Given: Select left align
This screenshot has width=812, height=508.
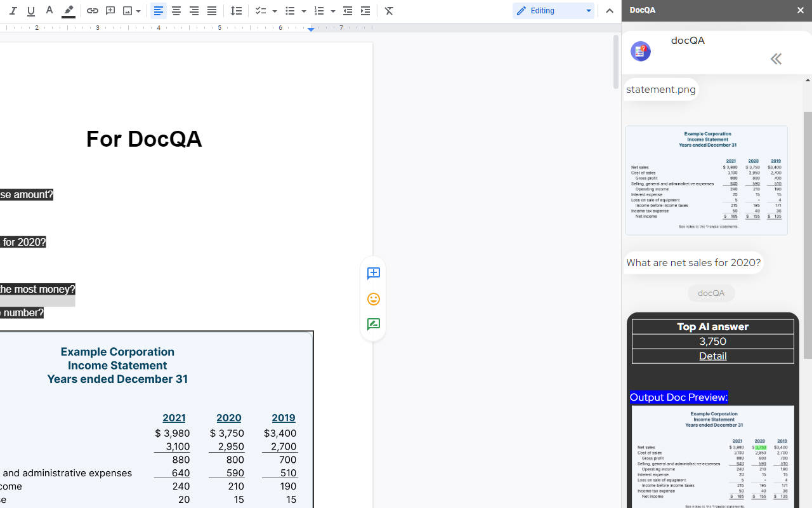Looking at the screenshot, I should tap(159, 11).
